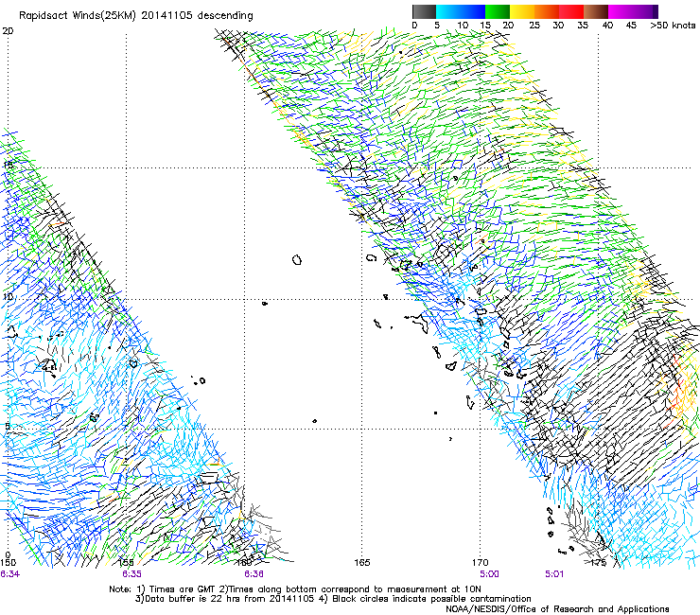Click the NOAA/NESDIS credit line

pos(557,609)
